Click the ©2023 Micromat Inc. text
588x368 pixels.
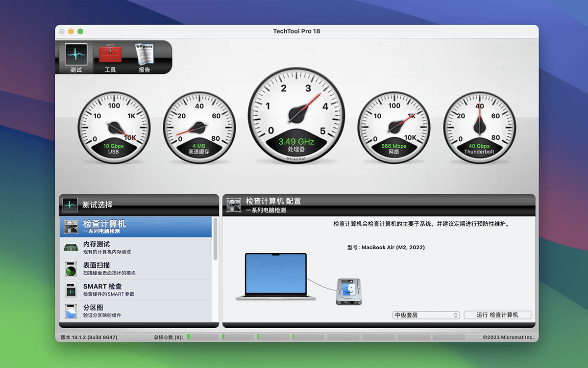pos(508,337)
